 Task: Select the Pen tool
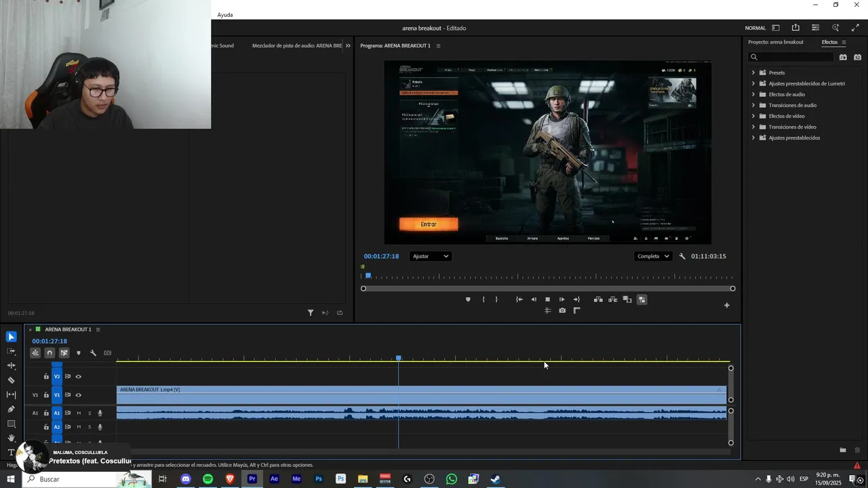tap(11, 409)
